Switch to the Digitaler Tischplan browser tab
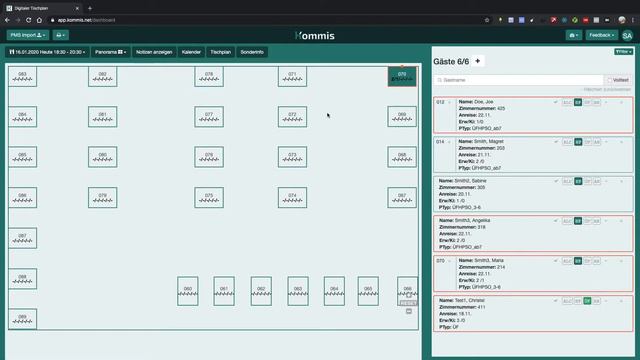Screen dimensions: 640x360 tap(42, 8)
